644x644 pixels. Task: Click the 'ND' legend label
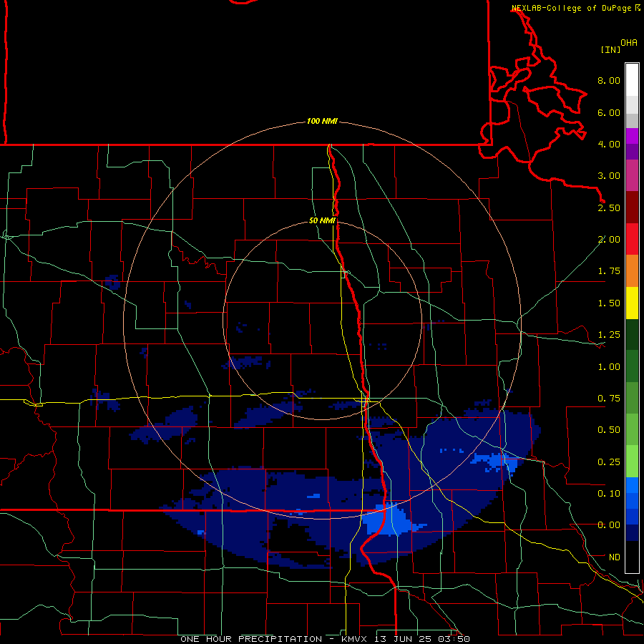click(615, 557)
